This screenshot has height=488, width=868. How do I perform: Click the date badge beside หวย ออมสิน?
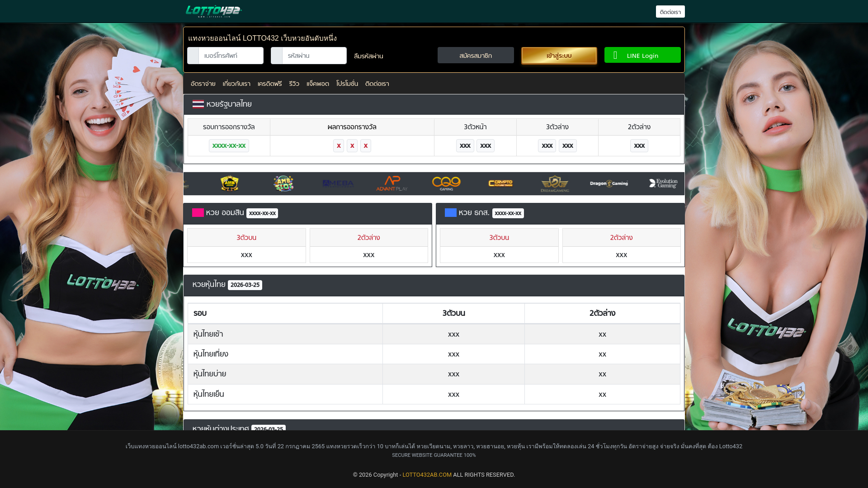click(262, 213)
